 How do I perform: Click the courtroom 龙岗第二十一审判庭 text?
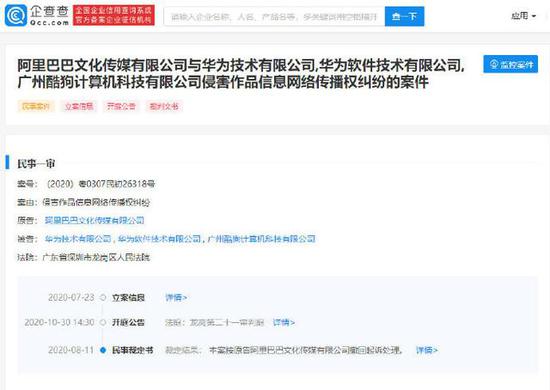[227, 322]
